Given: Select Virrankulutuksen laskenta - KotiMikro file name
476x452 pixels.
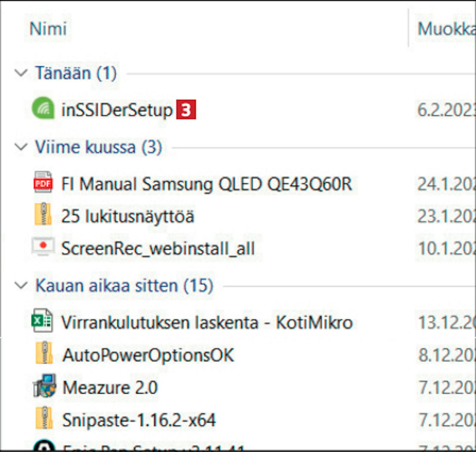Looking at the screenshot, I should [x=207, y=323].
